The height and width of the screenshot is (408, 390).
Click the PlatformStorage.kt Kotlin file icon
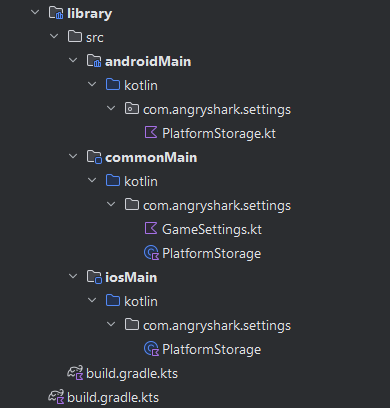click(x=151, y=133)
